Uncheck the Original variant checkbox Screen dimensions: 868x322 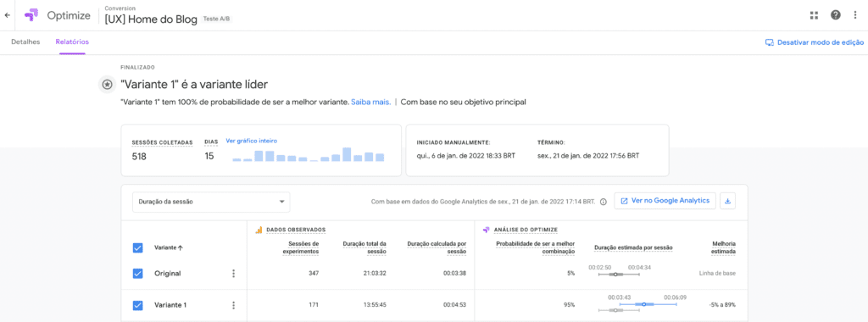click(x=138, y=274)
